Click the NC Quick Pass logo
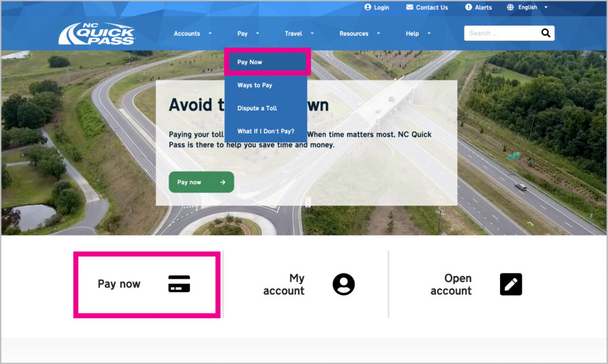The image size is (608, 364). 95,33
